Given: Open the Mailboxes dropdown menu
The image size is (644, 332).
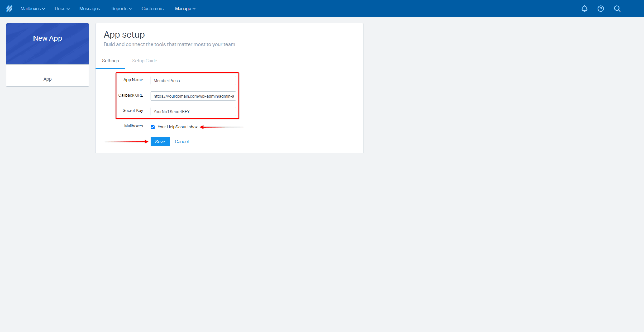Looking at the screenshot, I should 33,9.
